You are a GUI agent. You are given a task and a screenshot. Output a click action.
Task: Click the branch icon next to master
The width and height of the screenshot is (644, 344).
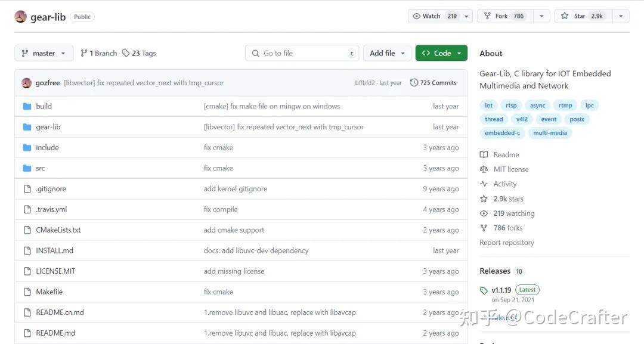(85, 52)
